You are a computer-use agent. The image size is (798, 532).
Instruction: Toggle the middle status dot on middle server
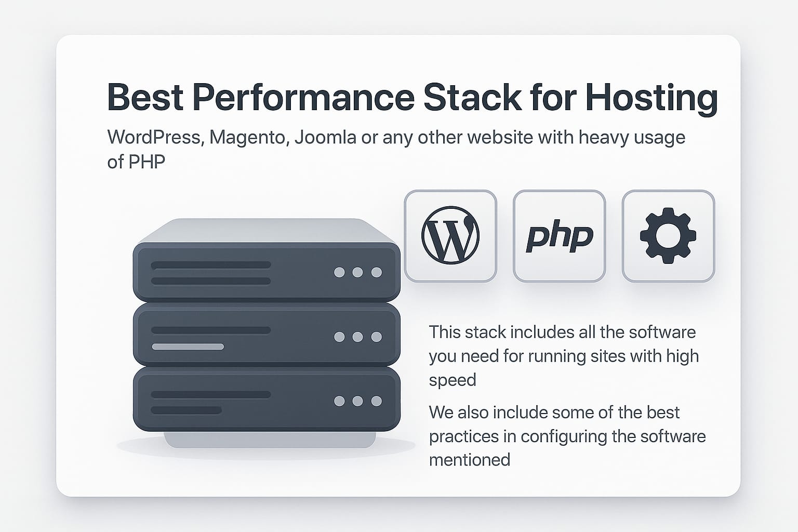[x=357, y=336]
